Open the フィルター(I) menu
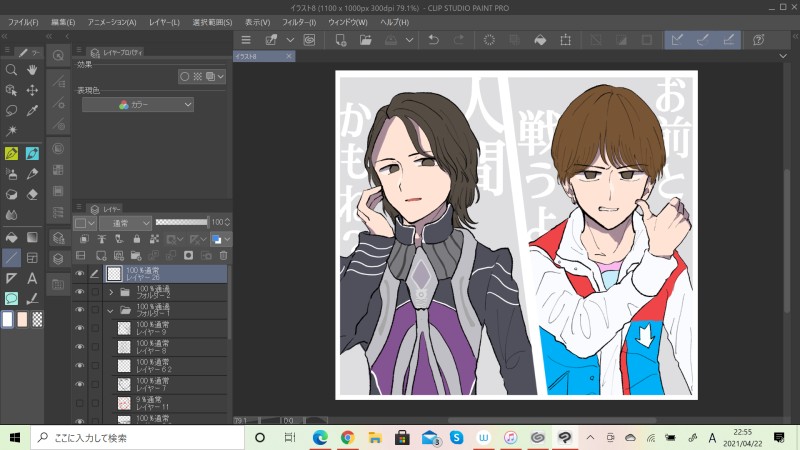The image size is (800, 450). 297,21
